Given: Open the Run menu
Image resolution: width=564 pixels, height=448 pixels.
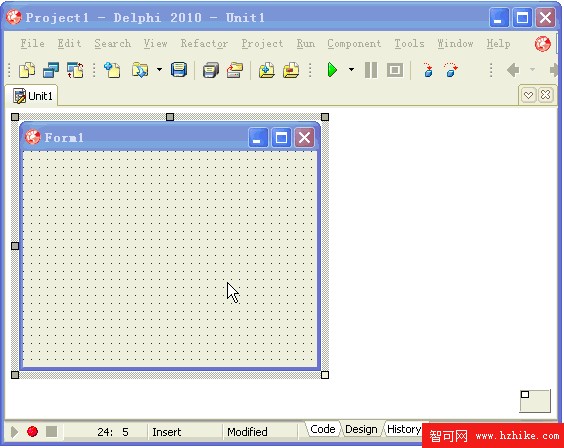Looking at the screenshot, I should click(305, 44).
